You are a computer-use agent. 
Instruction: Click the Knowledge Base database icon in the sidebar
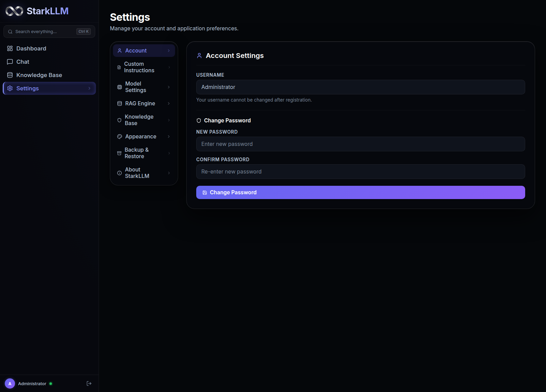[x=10, y=75]
